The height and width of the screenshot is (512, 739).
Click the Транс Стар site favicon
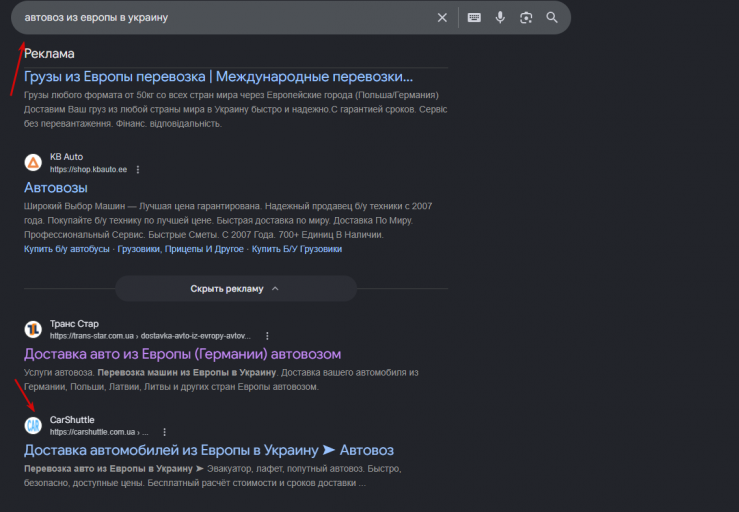(x=33, y=329)
